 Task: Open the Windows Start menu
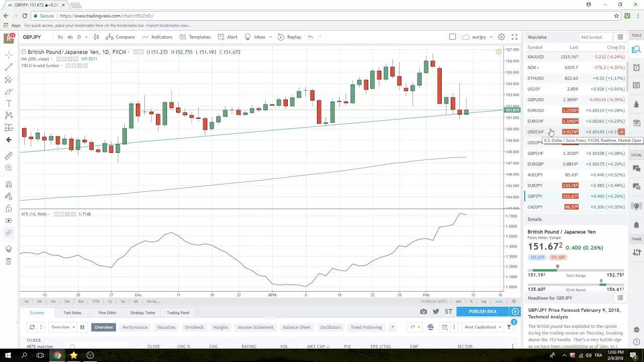coord(7,355)
